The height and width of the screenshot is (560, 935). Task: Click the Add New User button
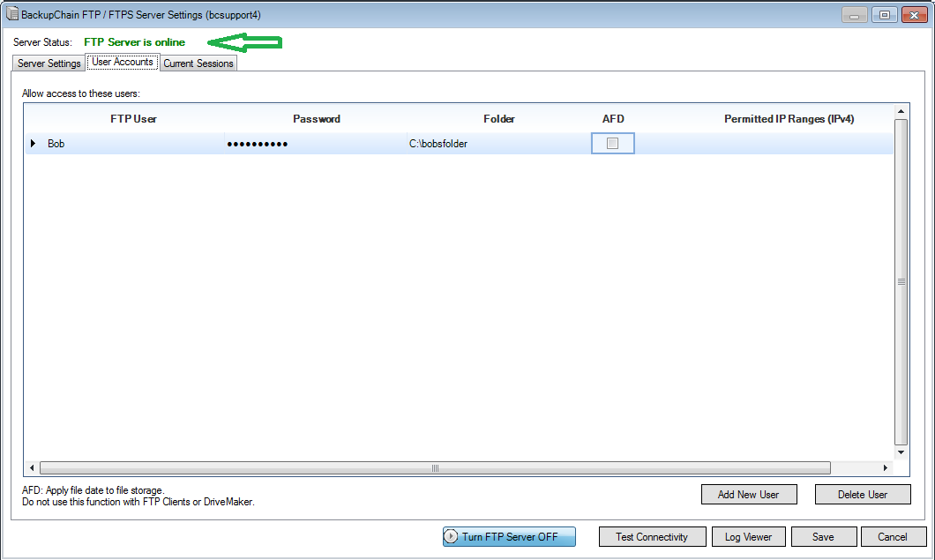click(x=748, y=495)
